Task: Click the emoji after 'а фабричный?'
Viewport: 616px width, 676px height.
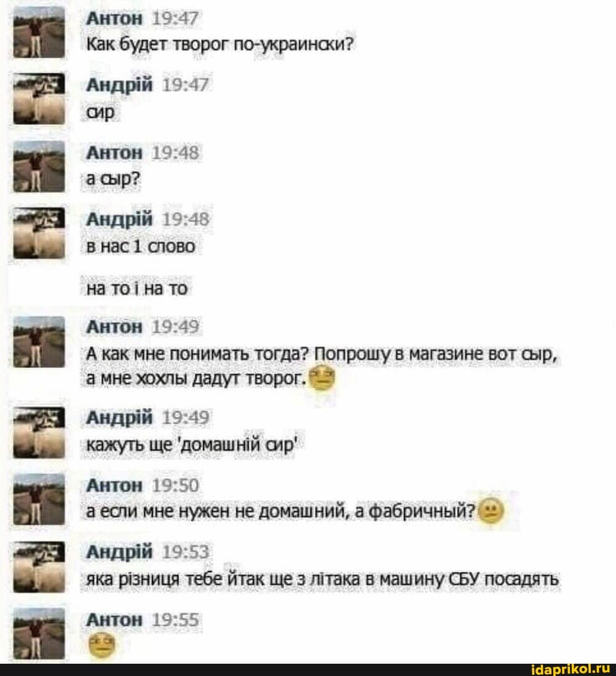Action: 491,511
